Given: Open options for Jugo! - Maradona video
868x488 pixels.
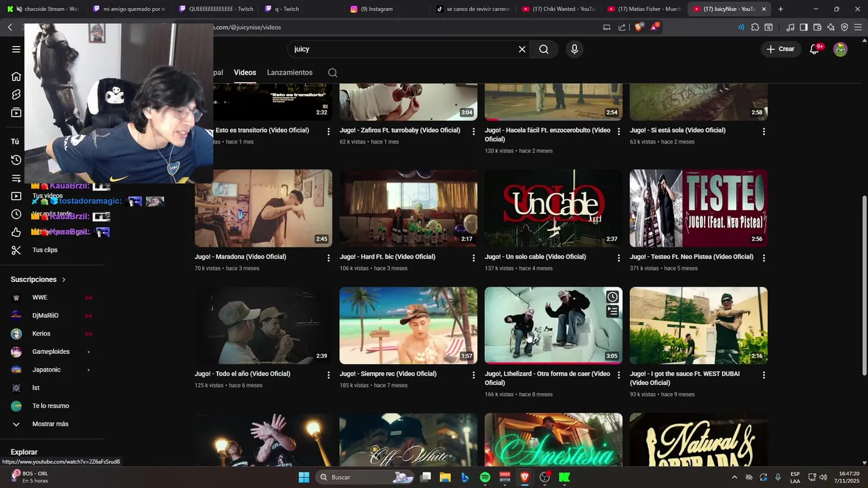Looking at the screenshot, I should pos(328,258).
